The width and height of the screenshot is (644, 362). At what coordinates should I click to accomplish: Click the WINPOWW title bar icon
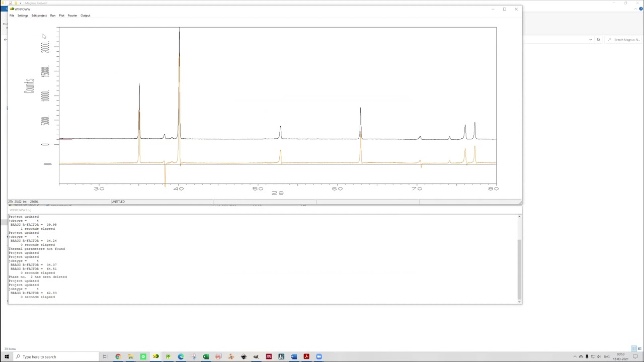pyautogui.click(x=11, y=9)
